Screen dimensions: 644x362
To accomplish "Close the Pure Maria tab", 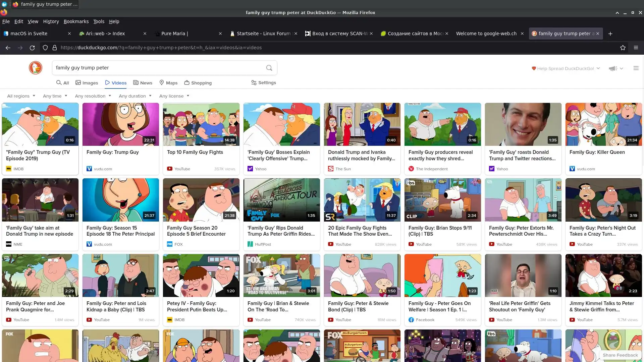I will pyautogui.click(x=220, y=34).
